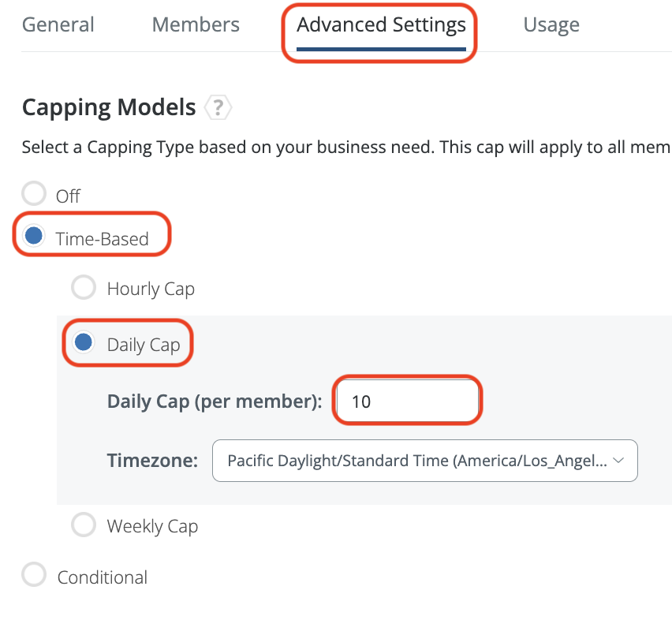Image resolution: width=672 pixels, height=620 pixels.
Task: Turn capping off with Off radio button
Action: pos(34,194)
